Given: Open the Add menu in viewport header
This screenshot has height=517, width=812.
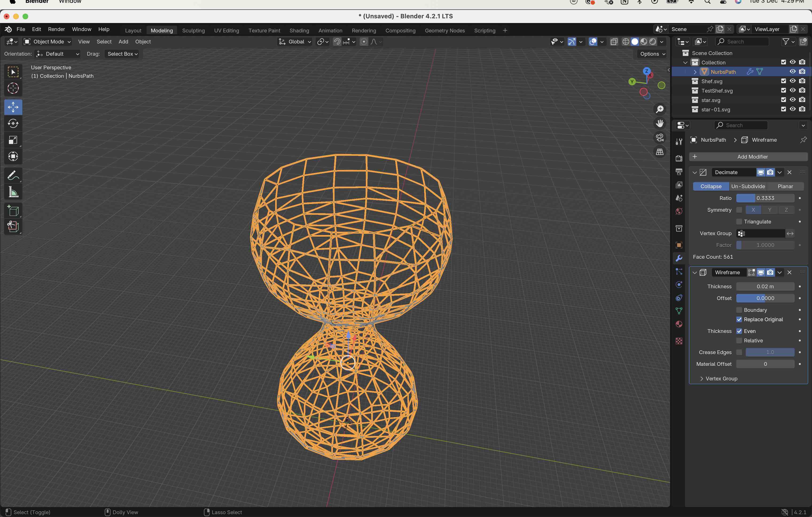Looking at the screenshot, I should (x=123, y=42).
